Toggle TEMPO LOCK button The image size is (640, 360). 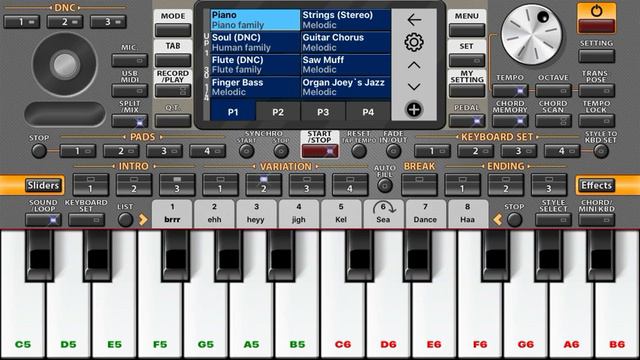[597, 120]
